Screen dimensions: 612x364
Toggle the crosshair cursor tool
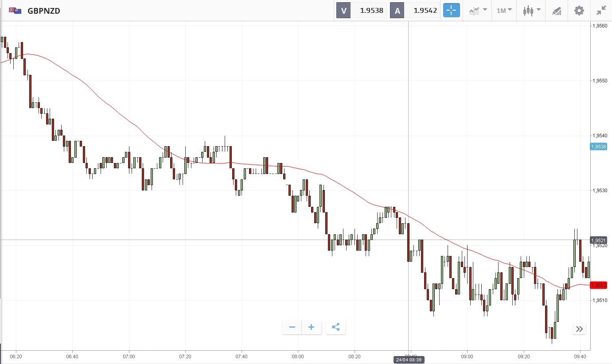(x=452, y=11)
